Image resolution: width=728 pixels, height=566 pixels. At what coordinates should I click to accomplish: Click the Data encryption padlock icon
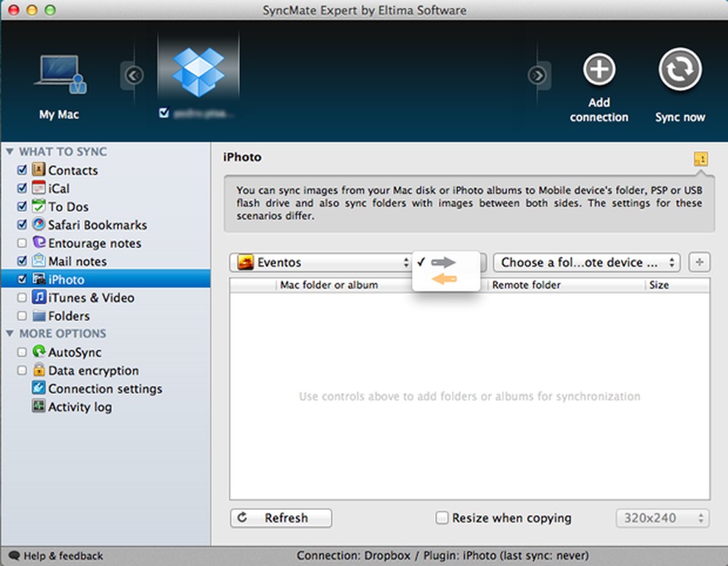(38, 370)
